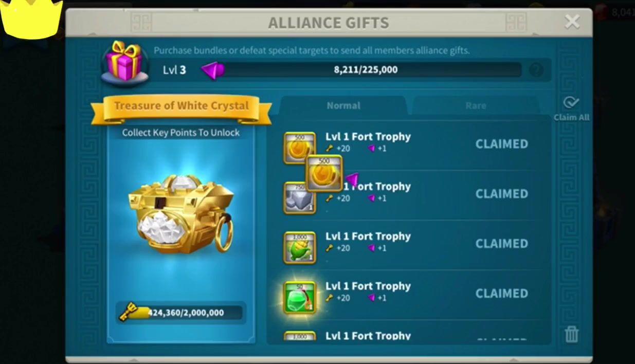The image size is (635, 364).
Task: Click the golden White Crystal treasure chest
Action: [182, 214]
